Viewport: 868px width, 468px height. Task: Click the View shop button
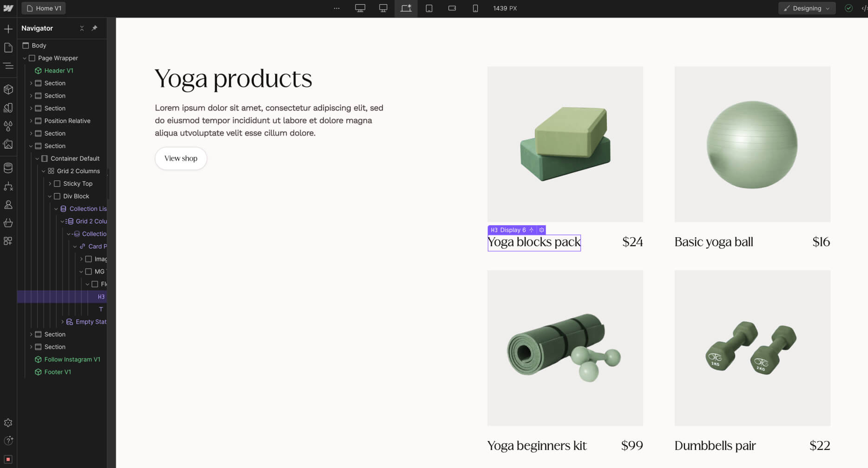click(181, 158)
